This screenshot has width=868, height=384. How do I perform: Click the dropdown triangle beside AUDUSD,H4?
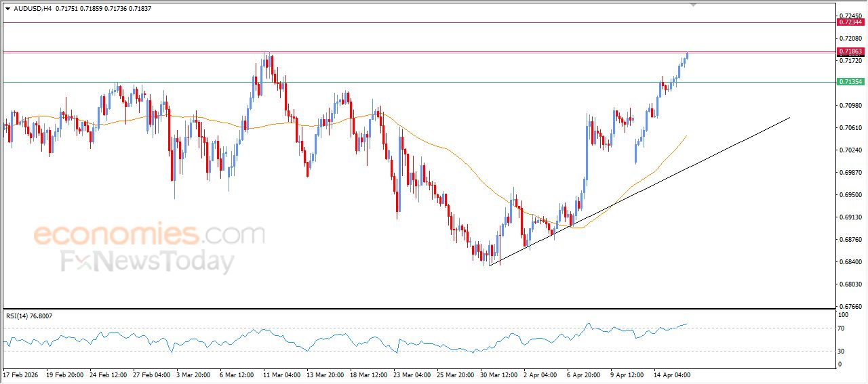[7, 9]
